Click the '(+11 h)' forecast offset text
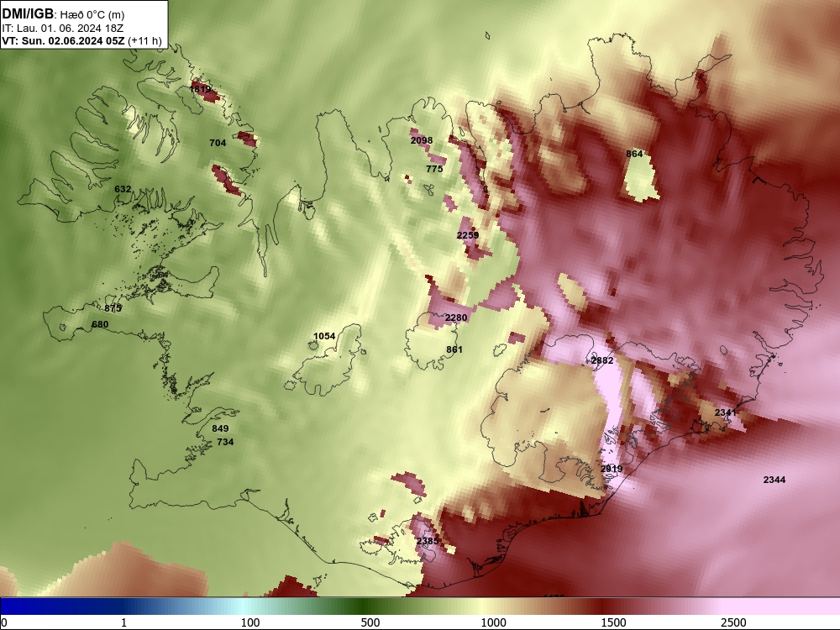The image size is (840, 630). [x=144, y=41]
